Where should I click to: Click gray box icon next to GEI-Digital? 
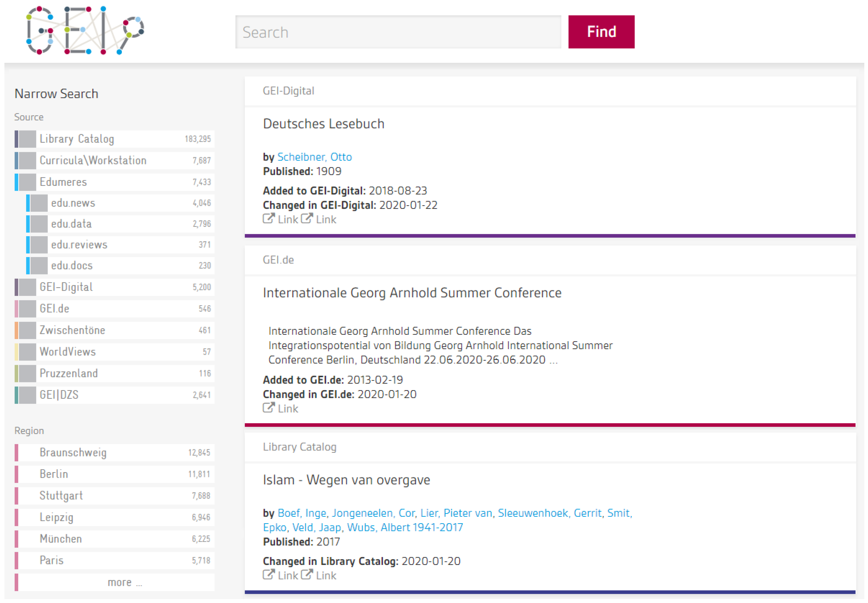pos(27,287)
